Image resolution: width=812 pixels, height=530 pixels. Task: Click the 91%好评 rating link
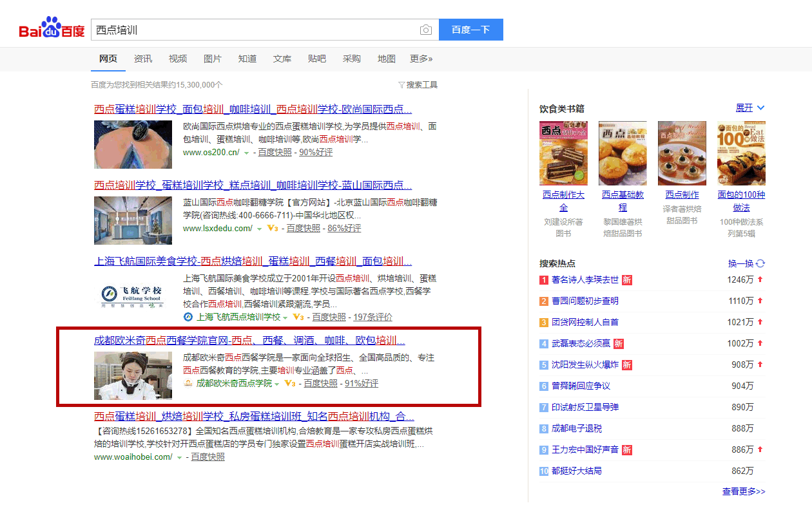pos(362,383)
